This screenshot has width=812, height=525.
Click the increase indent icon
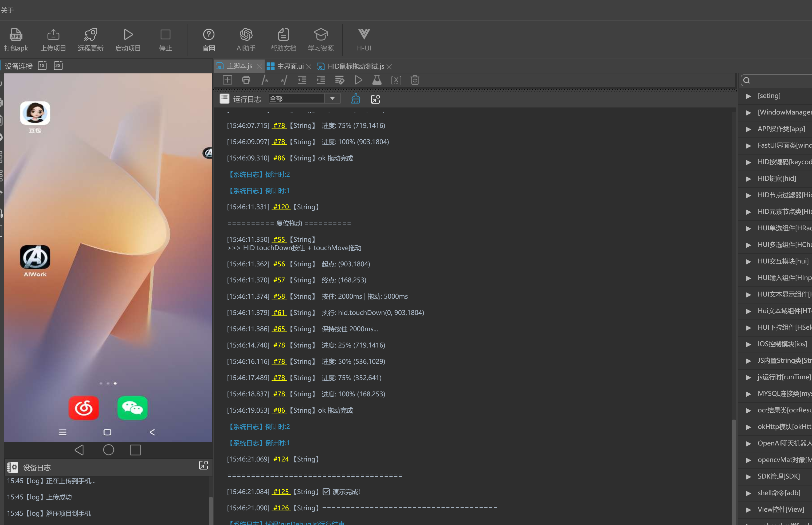(x=321, y=80)
